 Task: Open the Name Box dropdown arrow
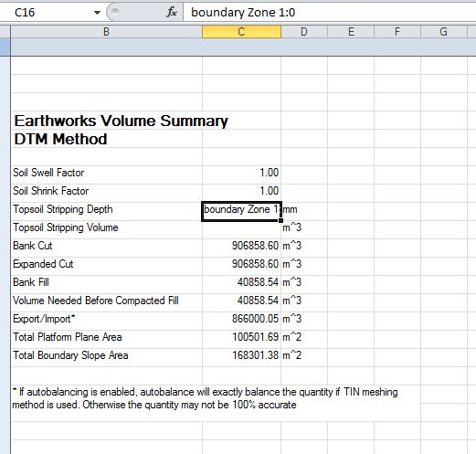97,13
